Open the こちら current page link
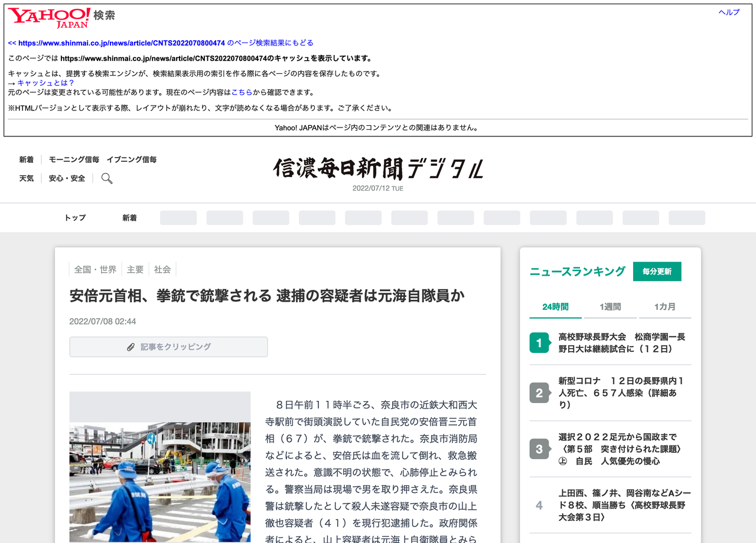The image size is (756, 543). 242,93
